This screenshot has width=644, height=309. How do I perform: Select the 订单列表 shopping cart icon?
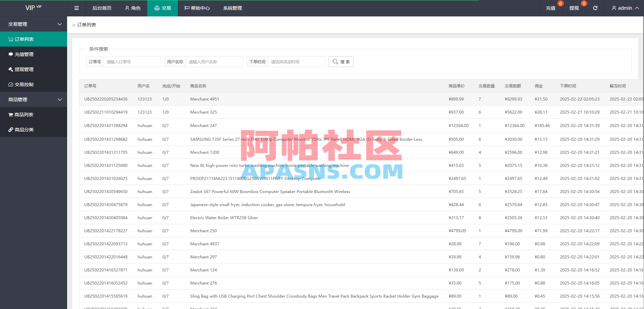10,39
